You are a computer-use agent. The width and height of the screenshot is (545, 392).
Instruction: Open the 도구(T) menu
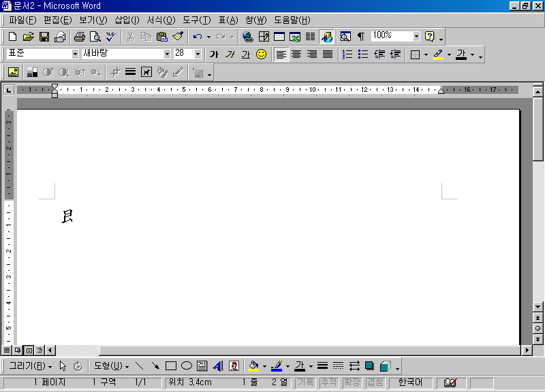197,20
